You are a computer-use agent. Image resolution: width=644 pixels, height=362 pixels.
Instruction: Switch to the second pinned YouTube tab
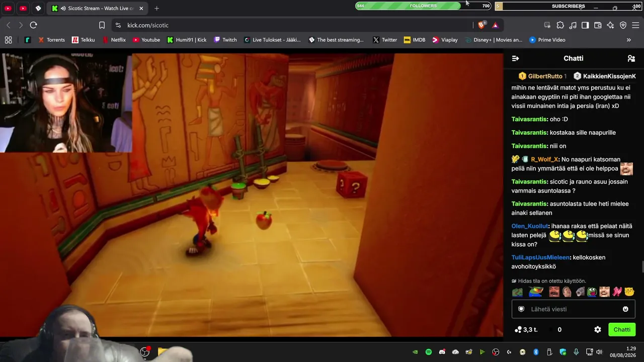coord(23,9)
